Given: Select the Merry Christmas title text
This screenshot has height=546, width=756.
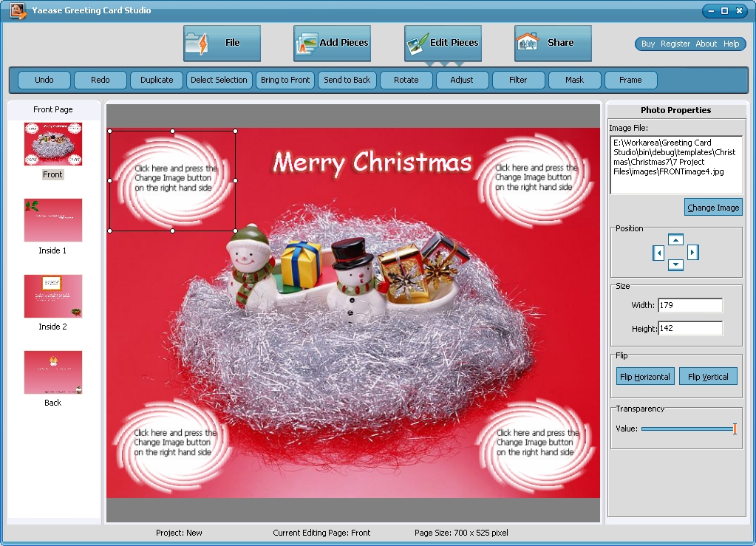Looking at the screenshot, I should click(372, 163).
